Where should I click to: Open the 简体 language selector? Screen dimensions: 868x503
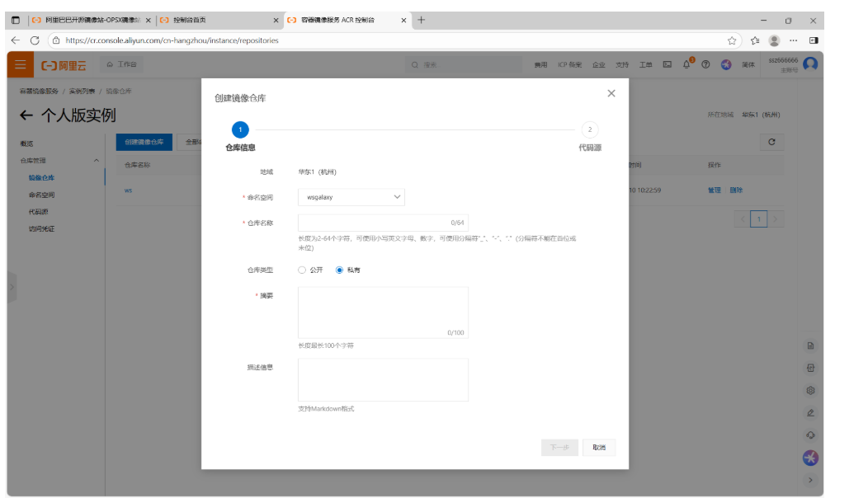pos(748,65)
